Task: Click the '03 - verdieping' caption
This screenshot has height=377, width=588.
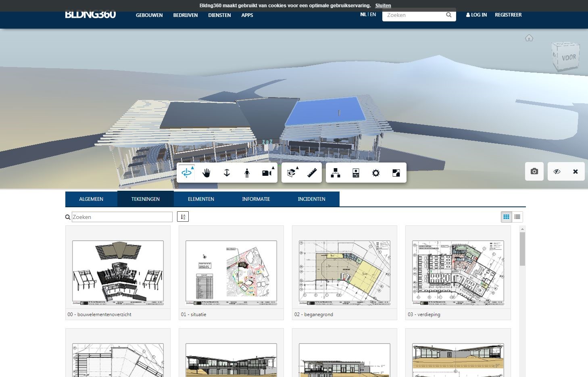Action: (x=424, y=315)
